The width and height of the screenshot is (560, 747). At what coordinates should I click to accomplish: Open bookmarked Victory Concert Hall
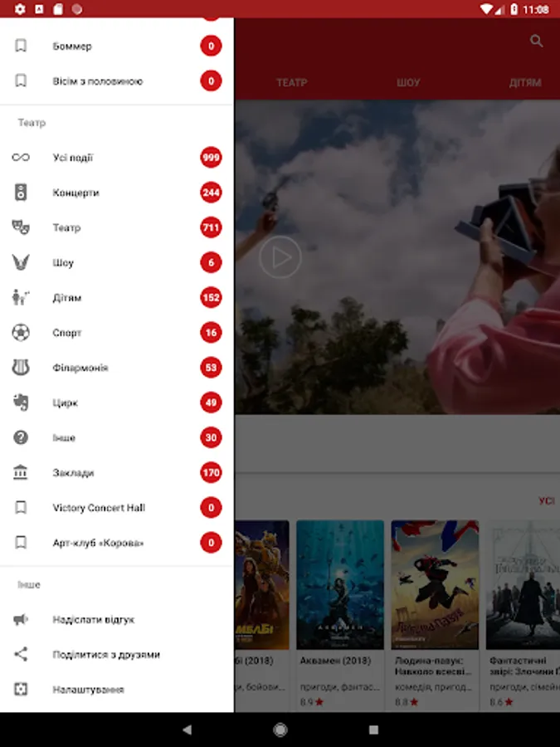tap(98, 508)
